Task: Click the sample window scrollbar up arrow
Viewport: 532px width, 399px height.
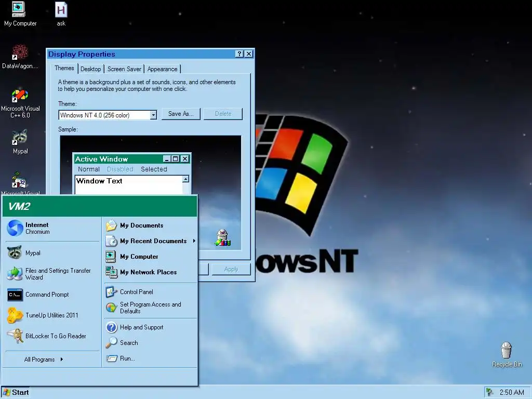Action: [x=185, y=179]
